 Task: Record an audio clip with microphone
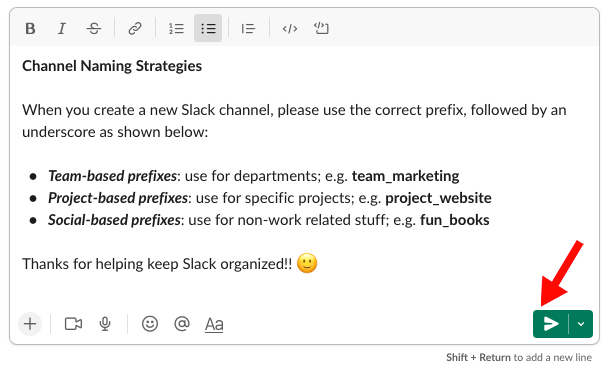pos(105,324)
